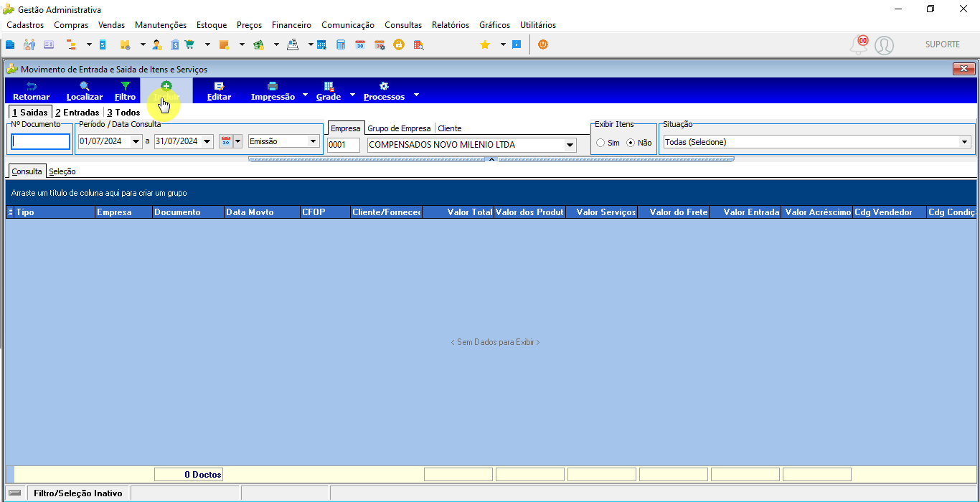Expand the Situação dropdown list

point(964,142)
